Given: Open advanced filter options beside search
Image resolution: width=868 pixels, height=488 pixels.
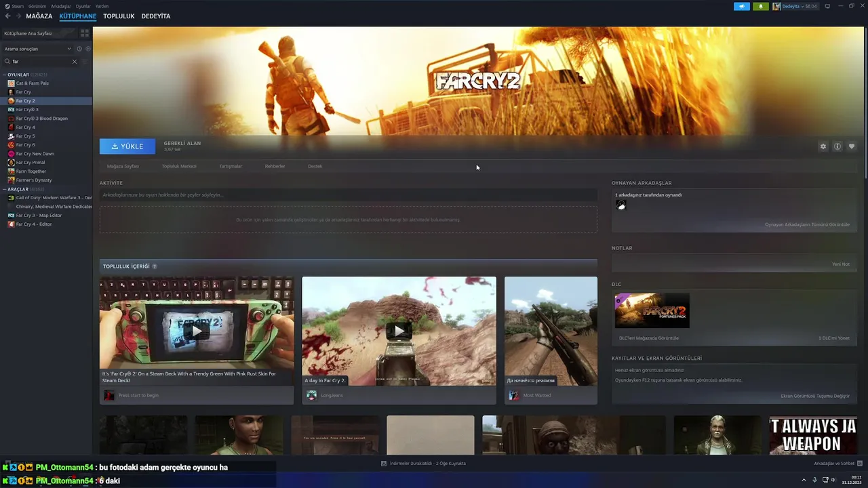Looking at the screenshot, I should (85, 62).
